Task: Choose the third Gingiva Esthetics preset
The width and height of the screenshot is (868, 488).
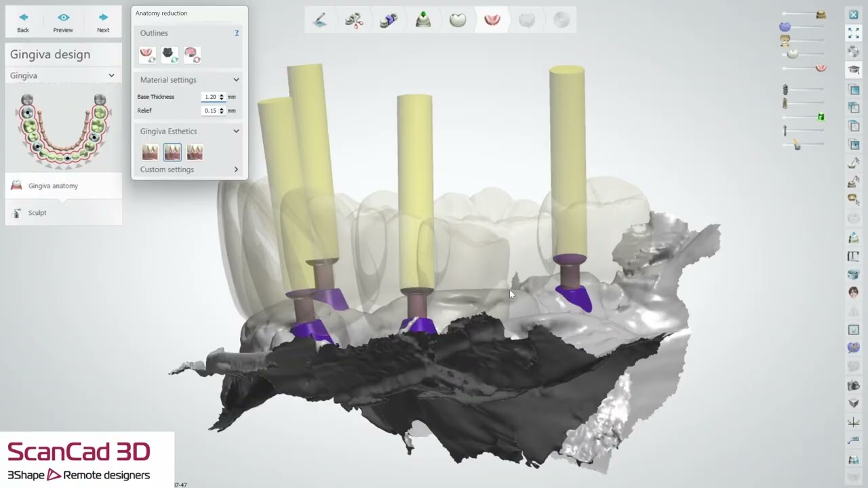Action: pyautogui.click(x=195, y=152)
